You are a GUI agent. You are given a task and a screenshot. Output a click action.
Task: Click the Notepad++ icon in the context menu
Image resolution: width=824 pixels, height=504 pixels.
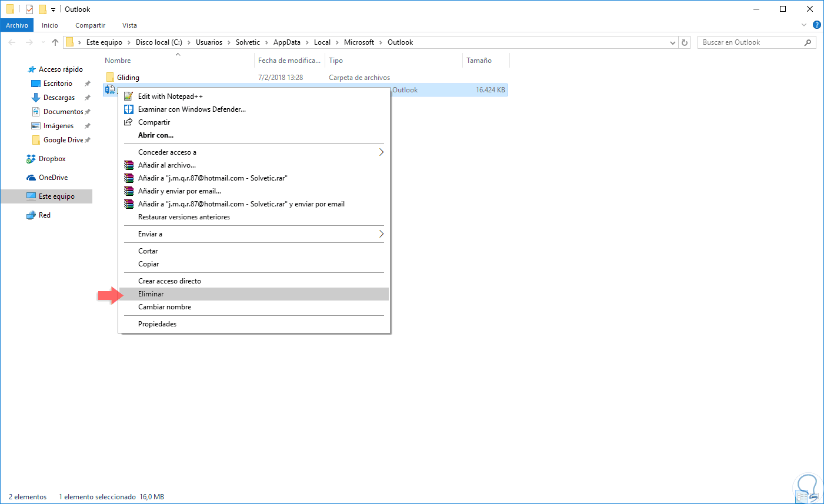point(129,96)
